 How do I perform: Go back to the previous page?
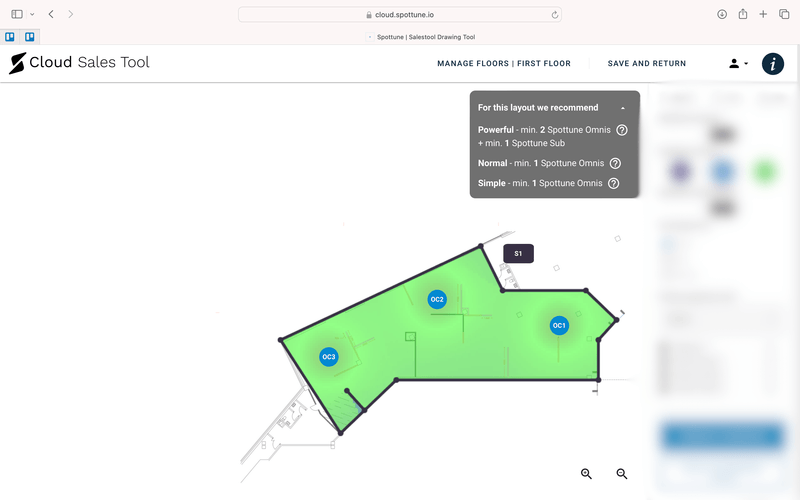tap(51, 14)
